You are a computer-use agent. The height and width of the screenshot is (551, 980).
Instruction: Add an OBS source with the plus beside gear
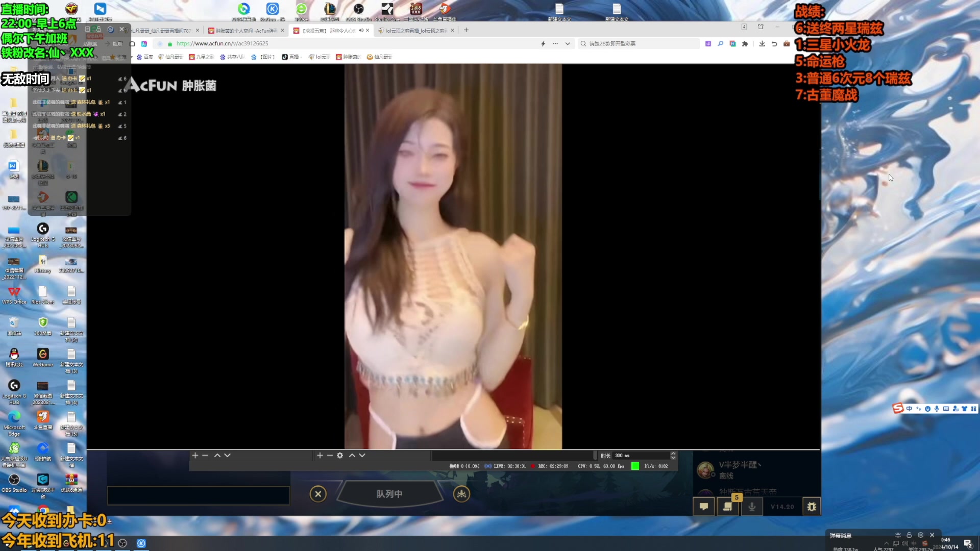click(320, 455)
